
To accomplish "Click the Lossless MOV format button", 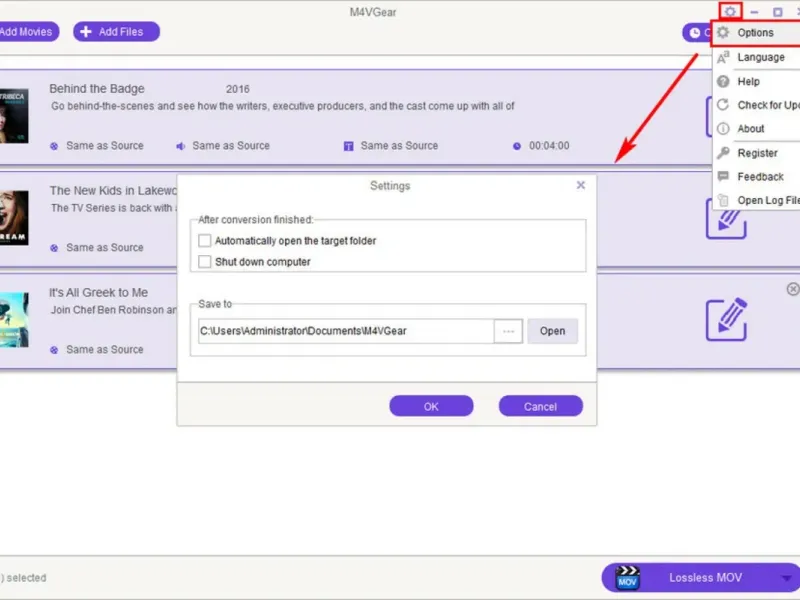I will click(x=701, y=578).
